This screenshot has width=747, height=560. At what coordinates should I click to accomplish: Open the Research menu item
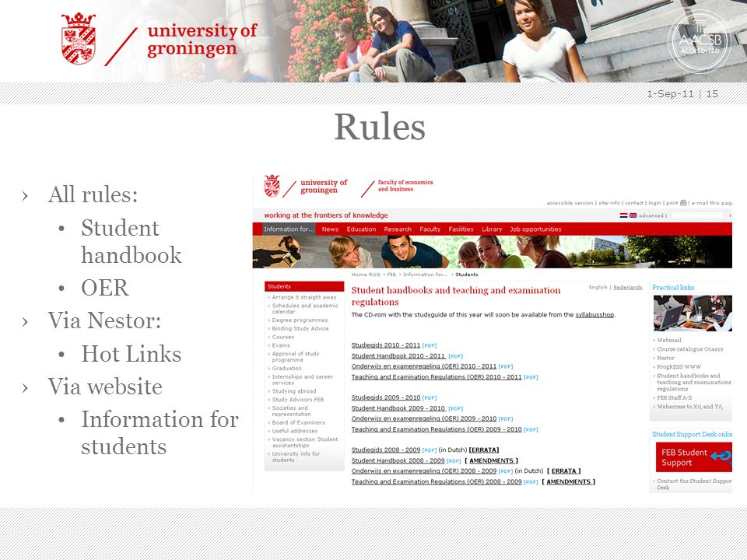pyautogui.click(x=398, y=229)
